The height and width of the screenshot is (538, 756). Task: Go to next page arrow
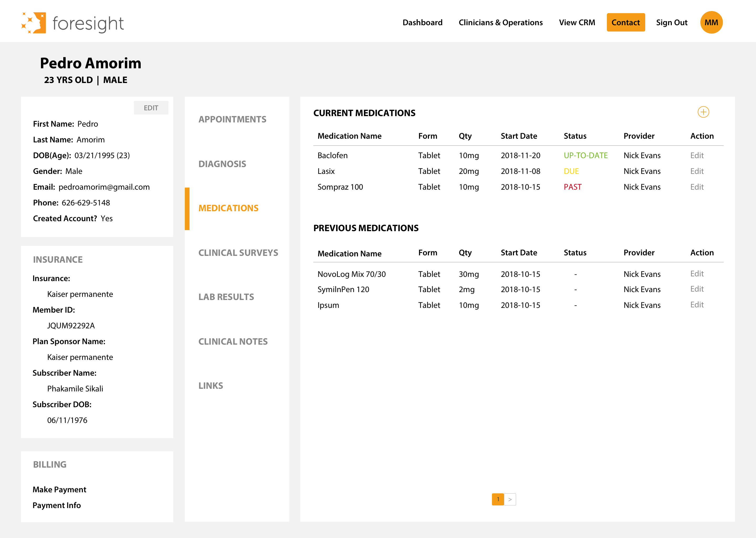pos(510,499)
